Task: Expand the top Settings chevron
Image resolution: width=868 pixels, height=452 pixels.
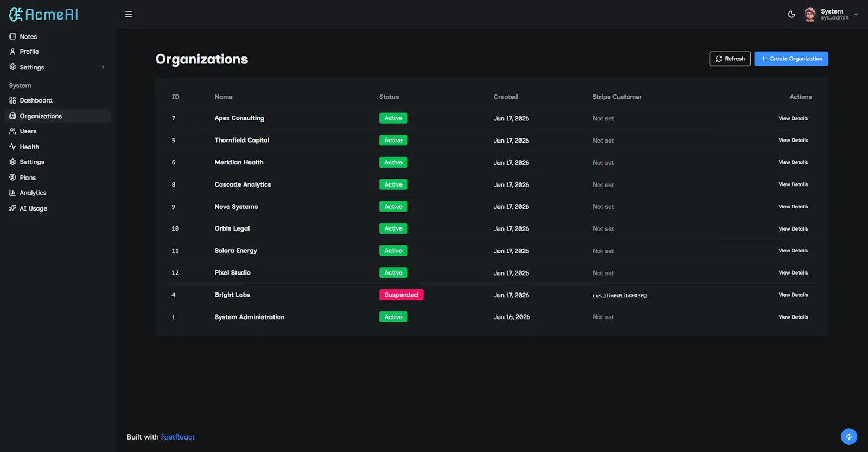Action: tap(103, 67)
